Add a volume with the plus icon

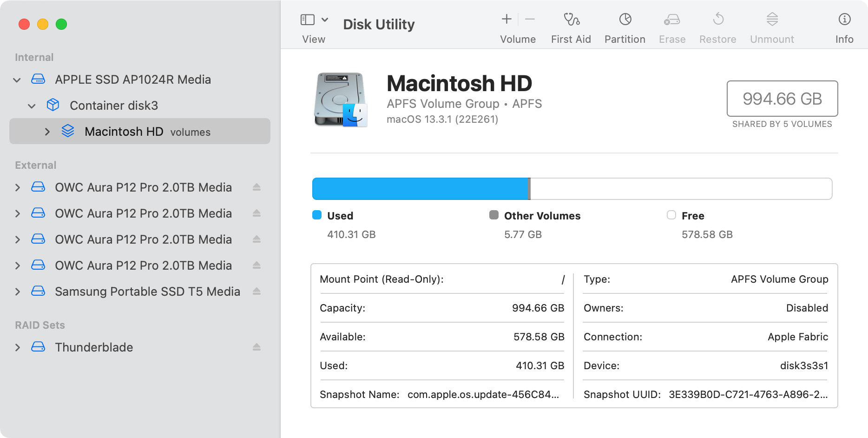point(506,20)
